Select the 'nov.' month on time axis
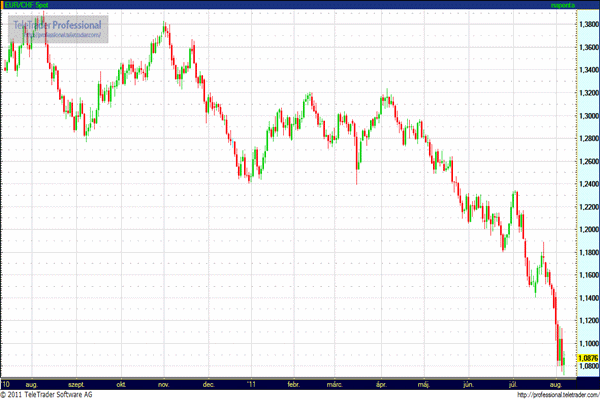The height and width of the screenshot is (400, 600). pyautogui.click(x=164, y=383)
